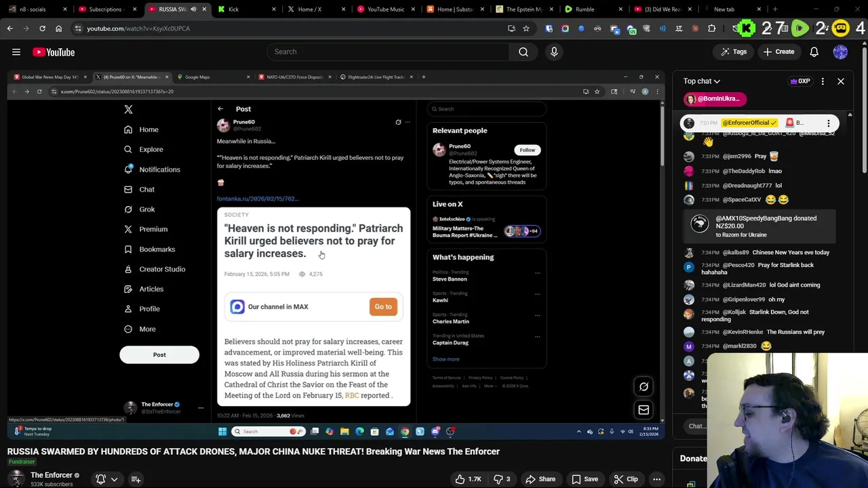Focus the YouTube search input field
Screen dimensions: 868x488
click(x=388, y=52)
